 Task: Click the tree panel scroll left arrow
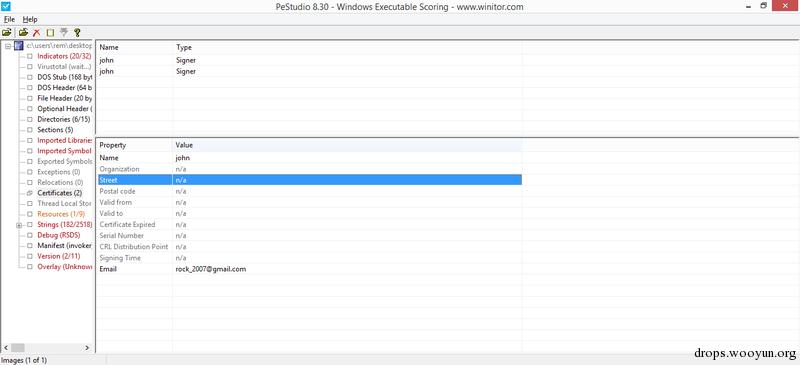click(x=6, y=348)
